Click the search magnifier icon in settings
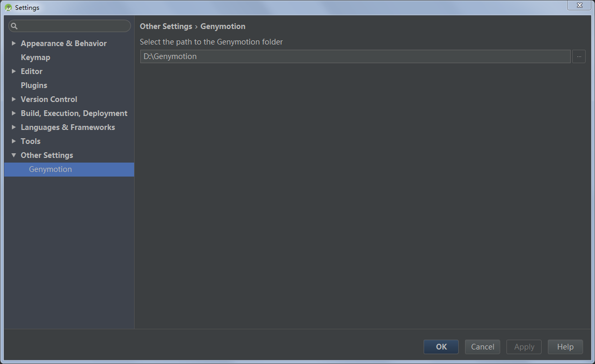Viewport: 595px width, 364px height. pyautogui.click(x=14, y=26)
